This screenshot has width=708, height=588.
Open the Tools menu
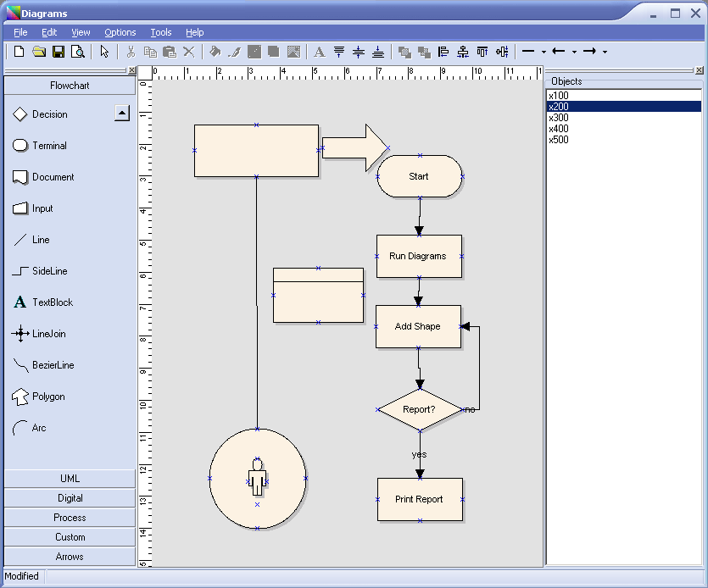[x=161, y=32]
